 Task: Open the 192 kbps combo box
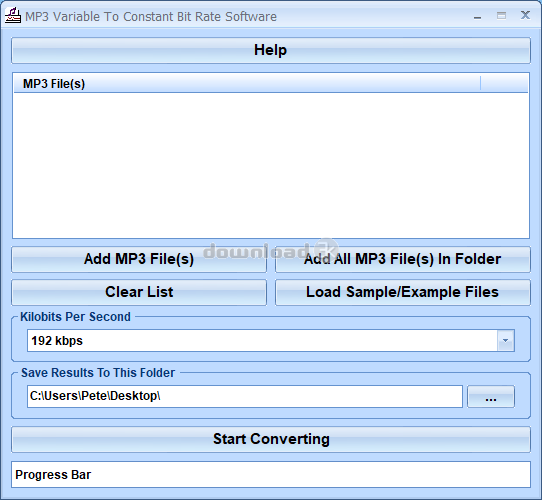pyautogui.click(x=271, y=341)
